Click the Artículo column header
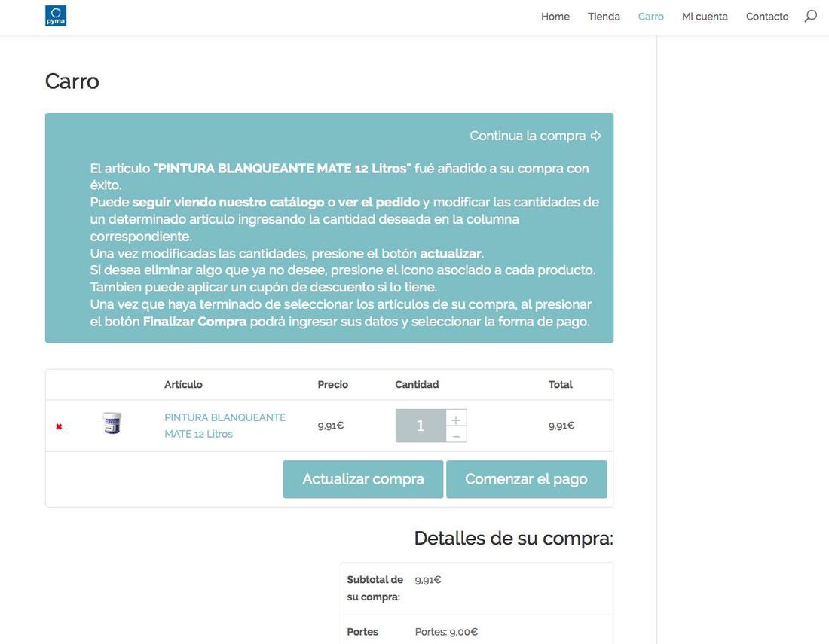Screen dimensions: 829x644 (183, 385)
